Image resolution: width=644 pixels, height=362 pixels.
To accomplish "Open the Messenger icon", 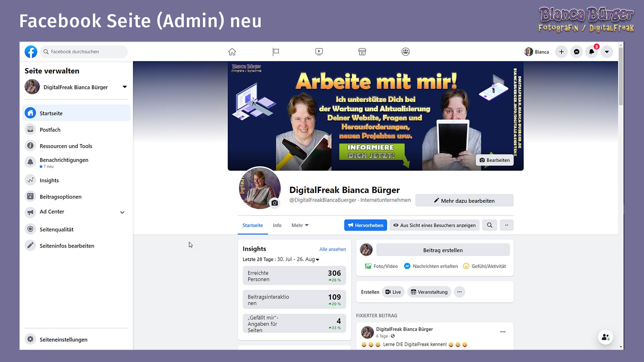I will pos(577,52).
